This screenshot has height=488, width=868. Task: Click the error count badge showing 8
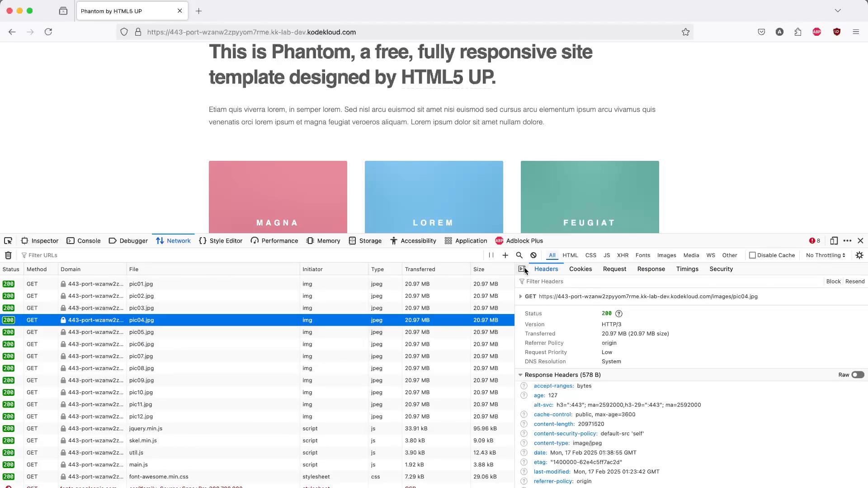(x=815, y=241)
